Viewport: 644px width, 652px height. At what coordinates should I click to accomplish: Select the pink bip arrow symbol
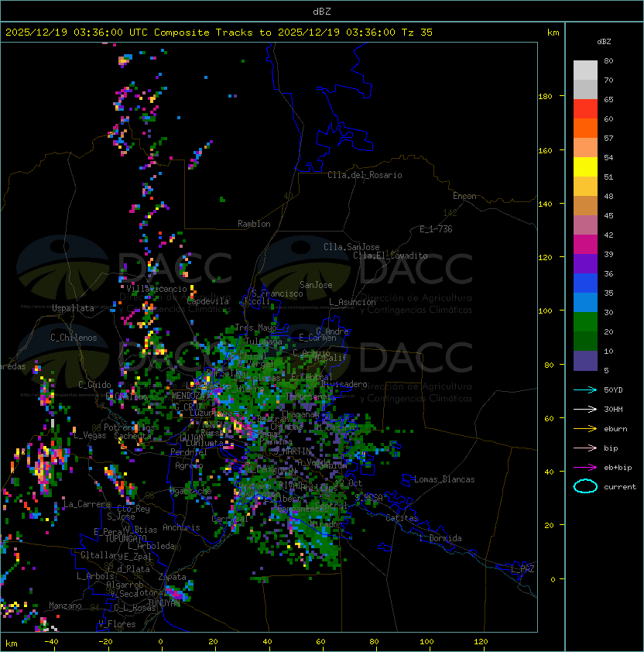(x=585, y=448)
